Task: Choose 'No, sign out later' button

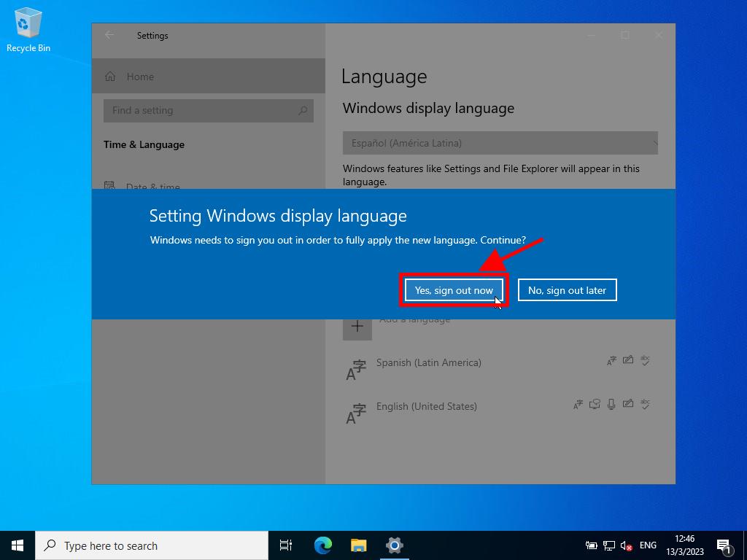Action: [x=567, y=290]
